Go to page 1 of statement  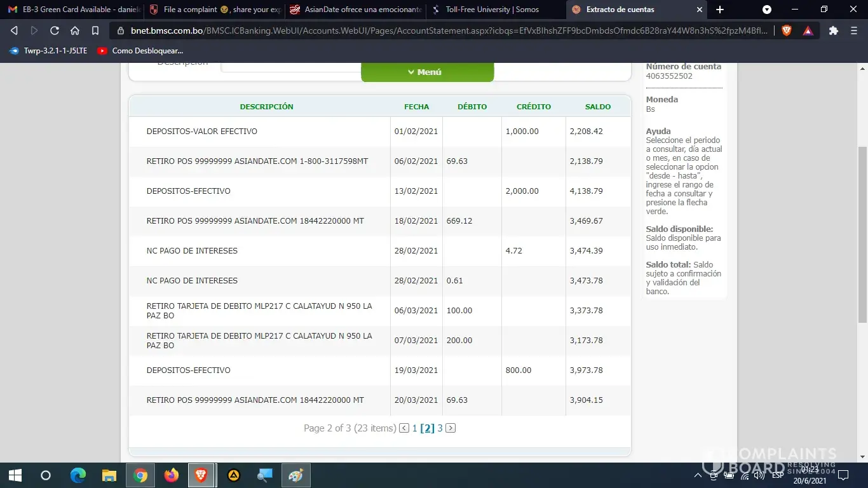coord(414,428)
